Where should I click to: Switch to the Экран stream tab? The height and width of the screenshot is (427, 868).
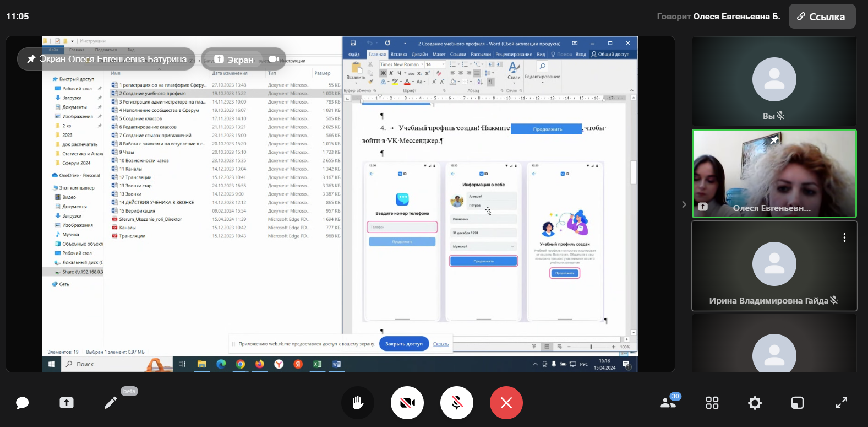(x=234, y=60)
